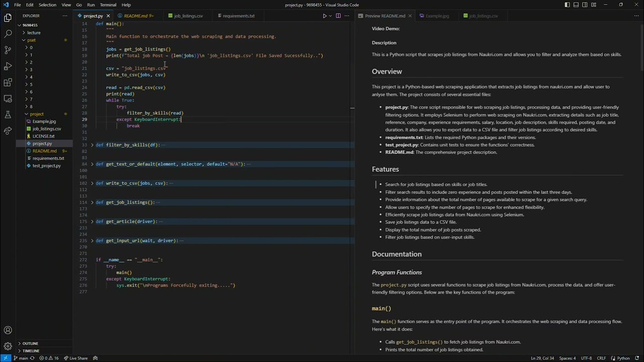Open the Source Control view

[8, 50]
